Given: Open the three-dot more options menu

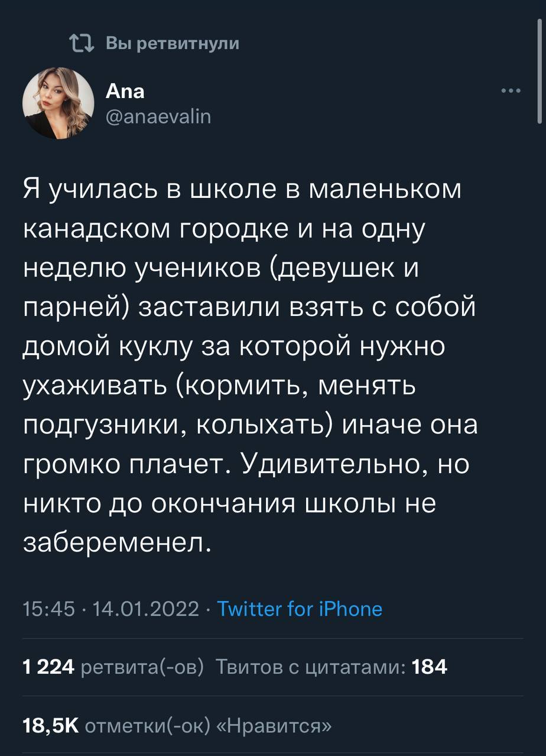Looking at the screenshot, I should pos(511,91).
